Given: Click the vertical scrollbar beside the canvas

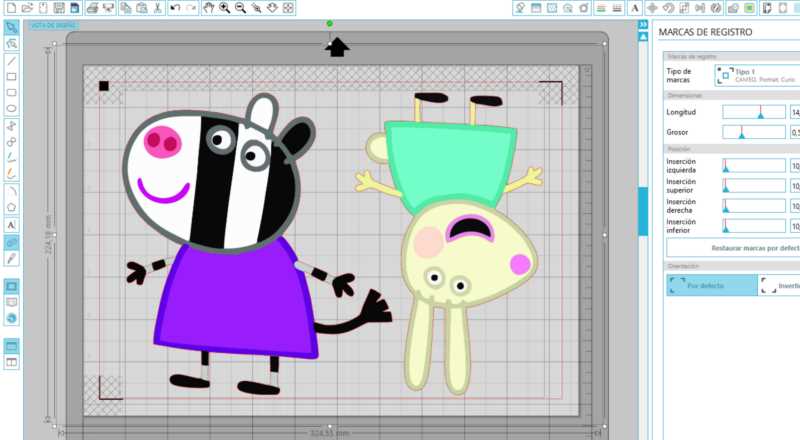Looking at the screenshot, I should click(643, 211).
